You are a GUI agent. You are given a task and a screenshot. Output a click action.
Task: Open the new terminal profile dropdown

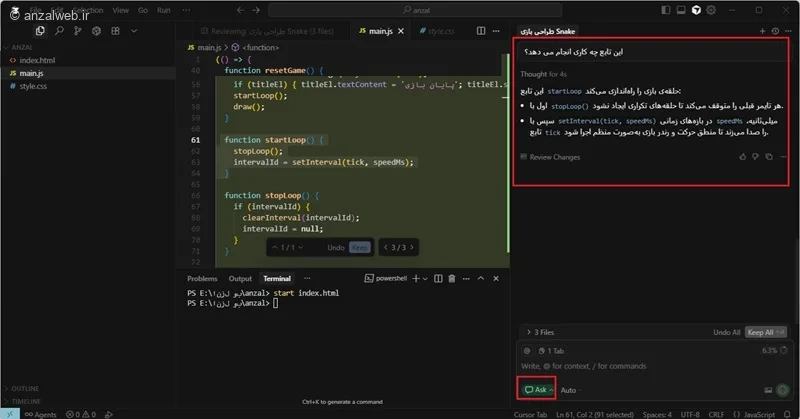(425, 279)
